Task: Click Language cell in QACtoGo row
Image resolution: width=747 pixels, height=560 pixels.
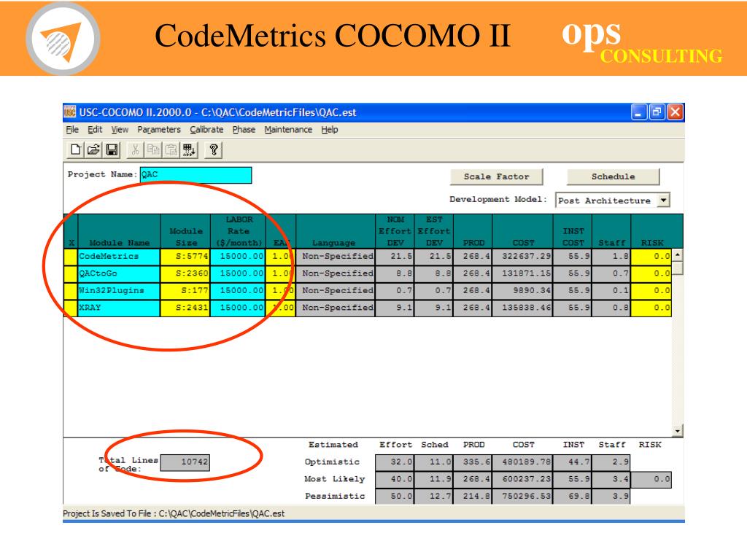Action: 336,273
